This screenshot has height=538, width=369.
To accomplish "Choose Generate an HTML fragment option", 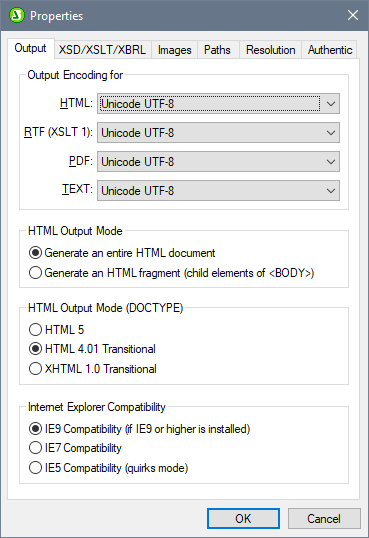I will click(x=172, y=273).
